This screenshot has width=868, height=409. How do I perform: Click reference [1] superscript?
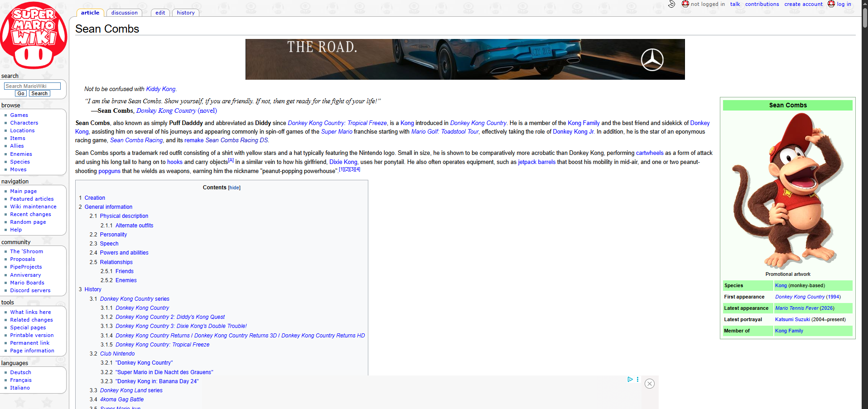(x=342, y=169)
